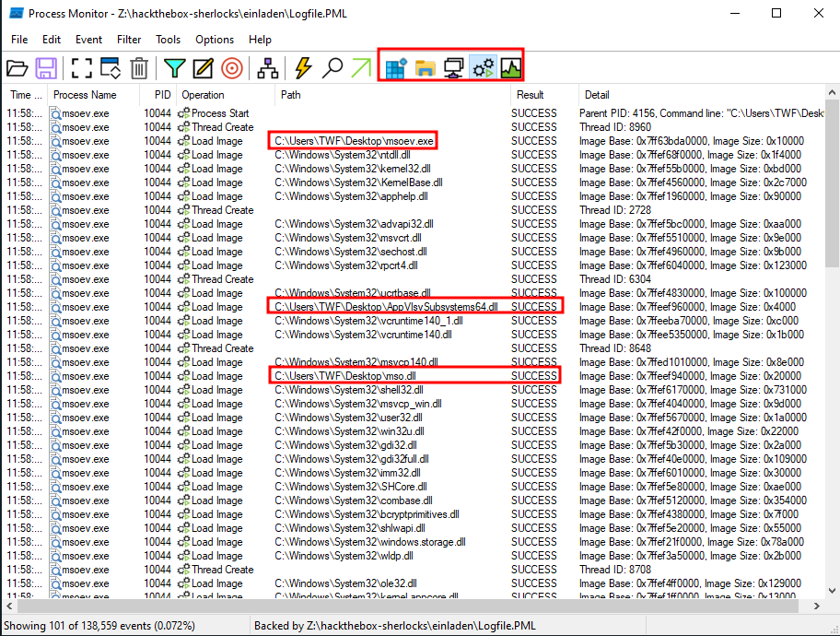Open the Options menu

[x=215, y=40]
